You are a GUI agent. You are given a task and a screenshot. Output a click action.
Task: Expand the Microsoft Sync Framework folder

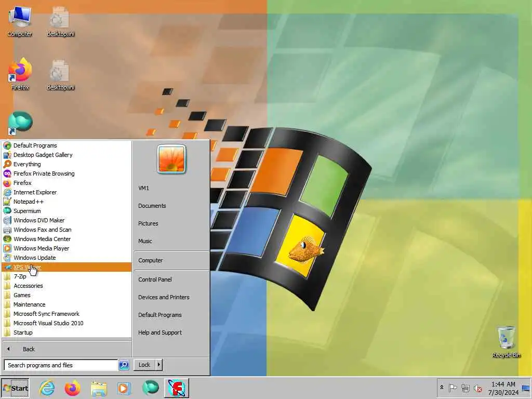click(x=66, y=314)
